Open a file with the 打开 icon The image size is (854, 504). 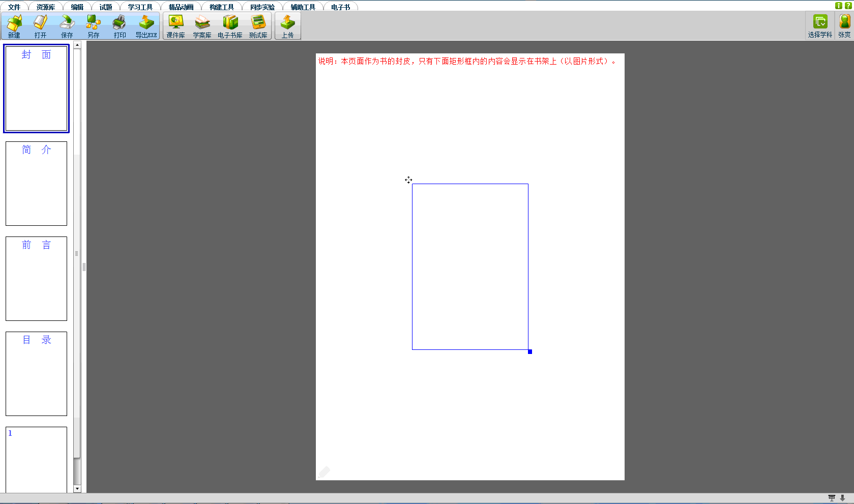(41, 26)
